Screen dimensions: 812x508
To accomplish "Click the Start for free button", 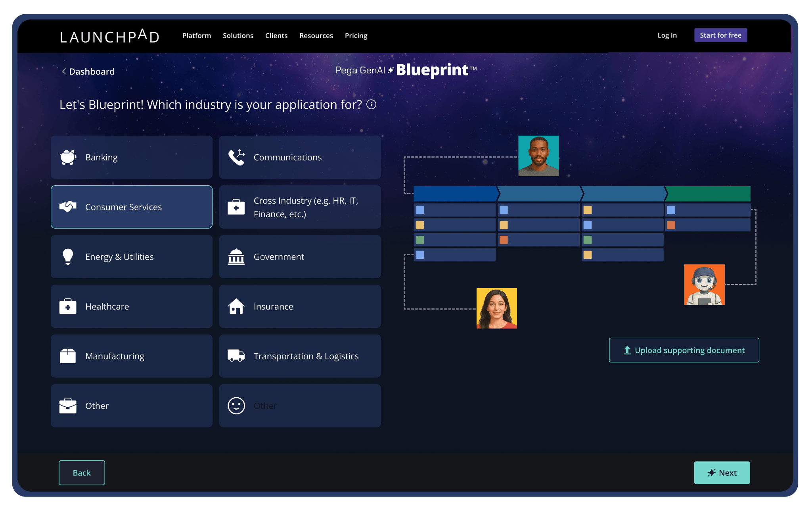I will (721, 35).
